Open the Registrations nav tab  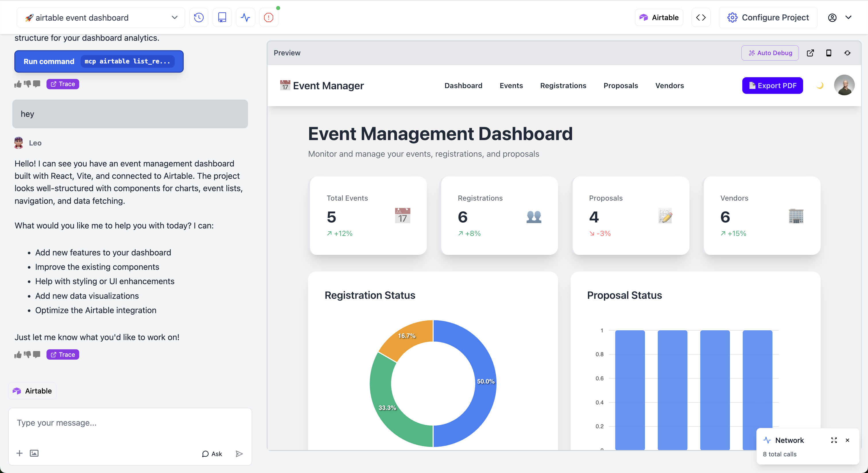coord(563,86)
